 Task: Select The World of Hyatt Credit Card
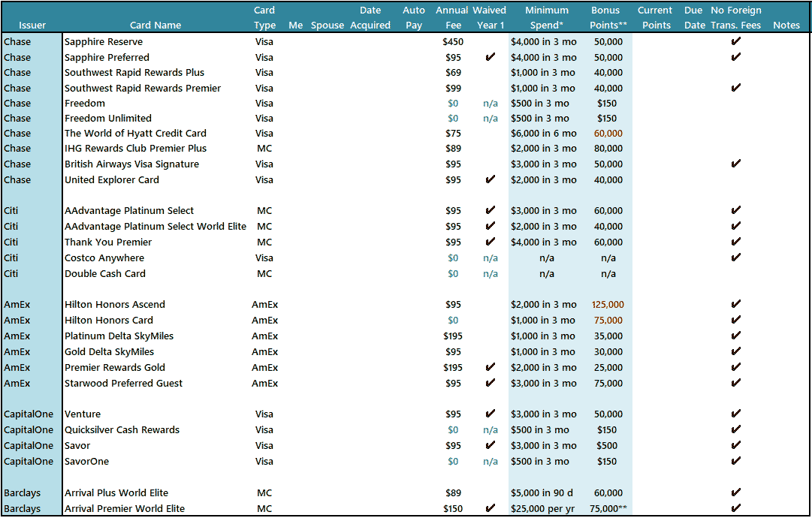[136, 133]
